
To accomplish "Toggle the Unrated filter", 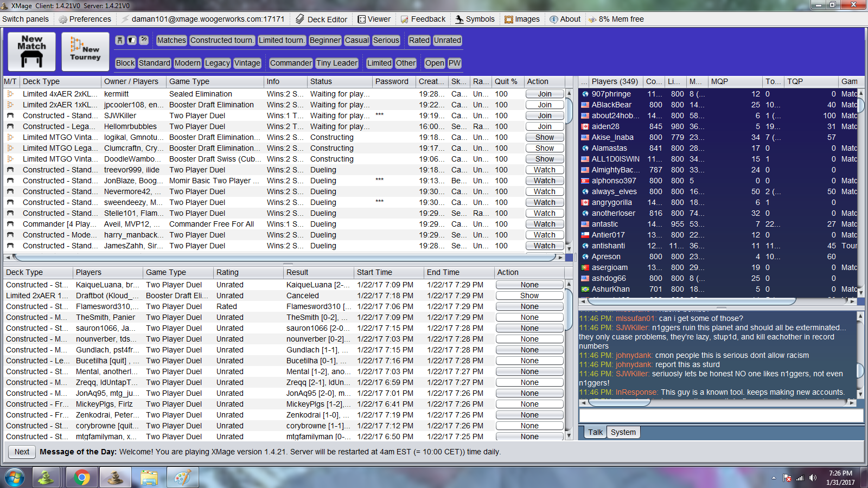I will (x=448, y=40).
